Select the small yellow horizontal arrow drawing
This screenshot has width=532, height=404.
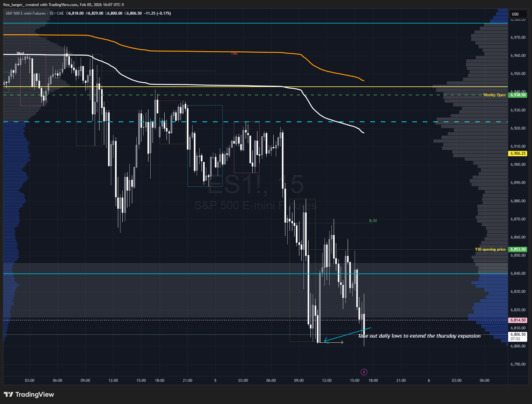[334, 342]
